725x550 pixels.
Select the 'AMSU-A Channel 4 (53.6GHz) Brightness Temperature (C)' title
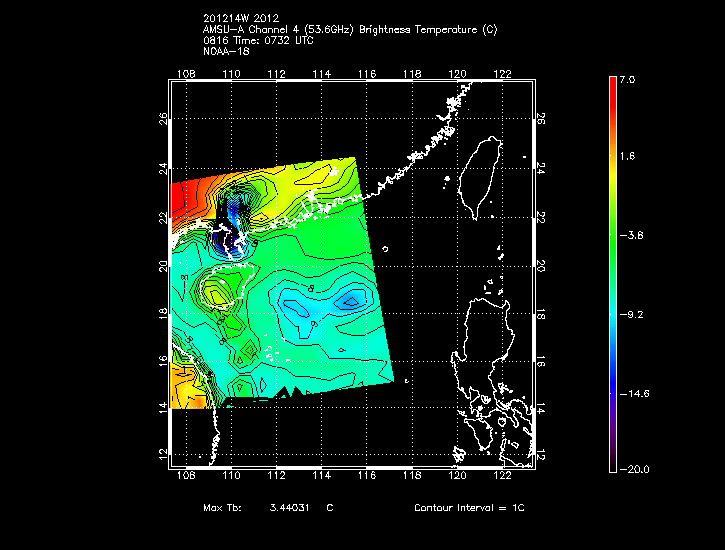[x=350, y=30]
